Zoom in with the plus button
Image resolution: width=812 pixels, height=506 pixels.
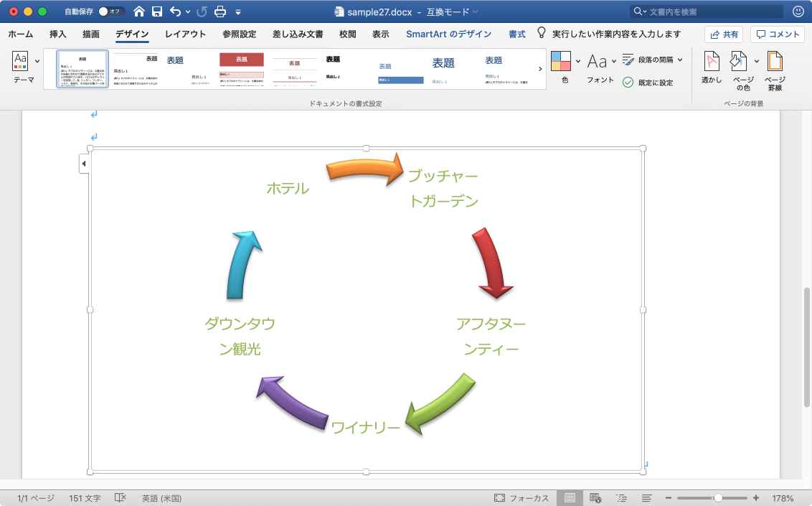(756, 497)
